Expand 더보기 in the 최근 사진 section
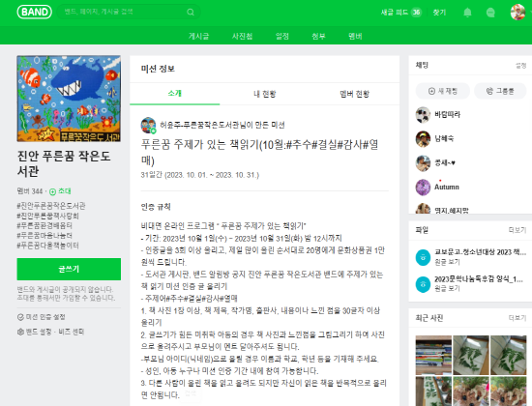 (517, 318)
